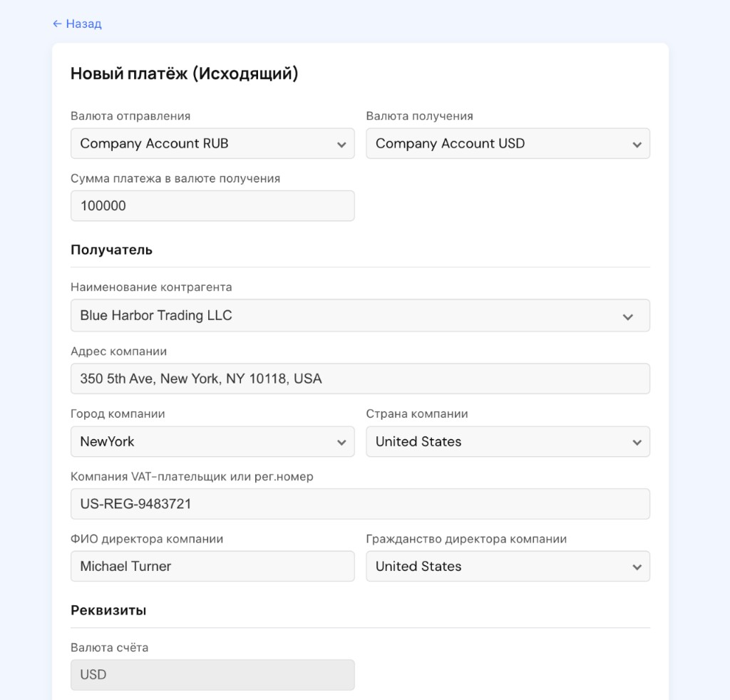730x700 pixels.
Task: Focus the payment amount field showing 100000
Action: click(x=212, y=206)
